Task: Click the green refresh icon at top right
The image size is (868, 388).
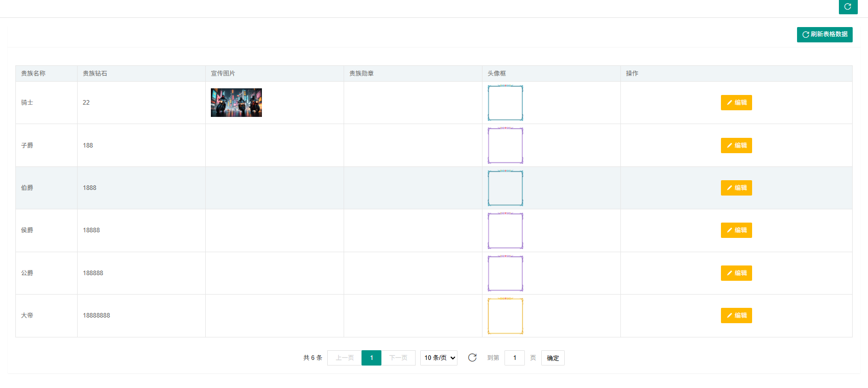Action: point(848,7)
